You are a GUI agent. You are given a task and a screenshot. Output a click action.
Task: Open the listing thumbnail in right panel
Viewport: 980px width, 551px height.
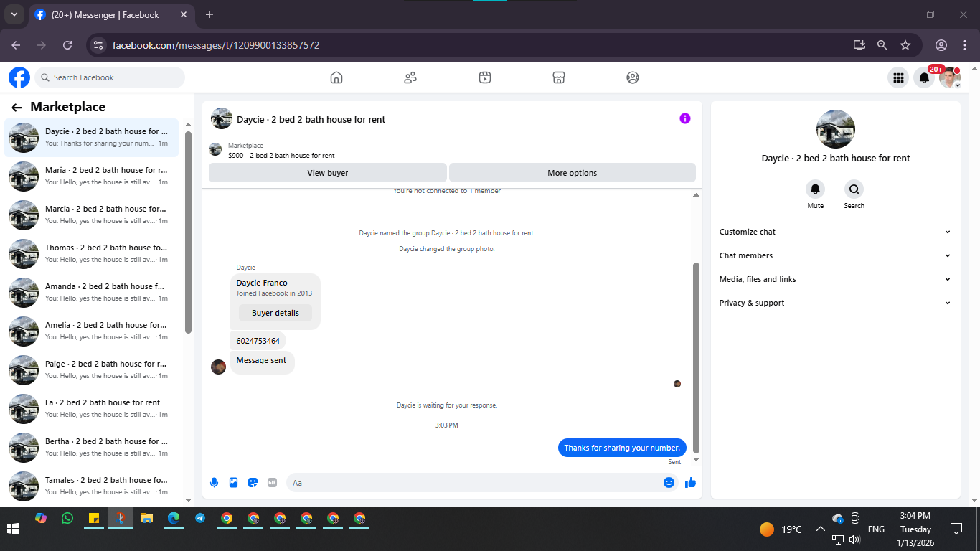click(836, 129)
